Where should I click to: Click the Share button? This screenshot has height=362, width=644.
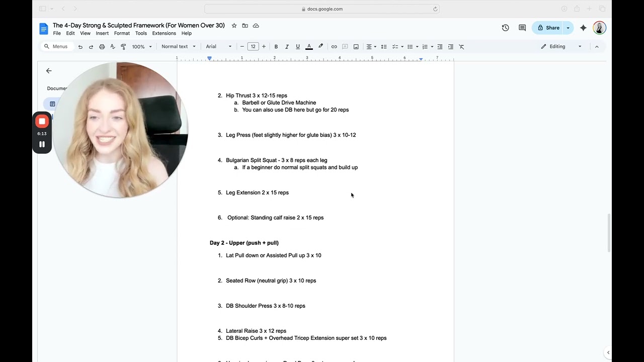pyautogui.click(x=548, y=28)
